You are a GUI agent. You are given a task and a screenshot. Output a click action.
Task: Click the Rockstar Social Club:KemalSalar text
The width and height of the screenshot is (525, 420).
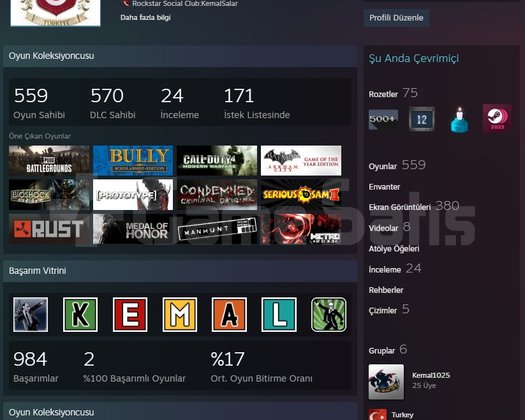click(185, 4)
